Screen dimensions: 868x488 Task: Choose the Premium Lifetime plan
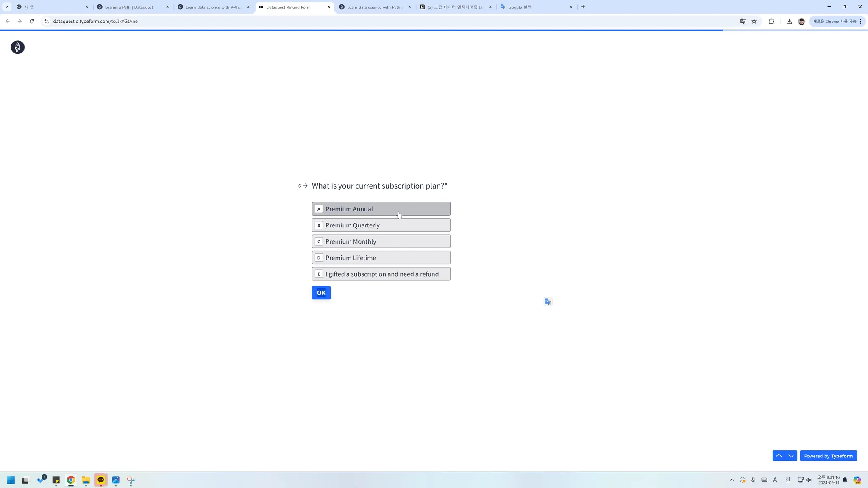(381, 258)
